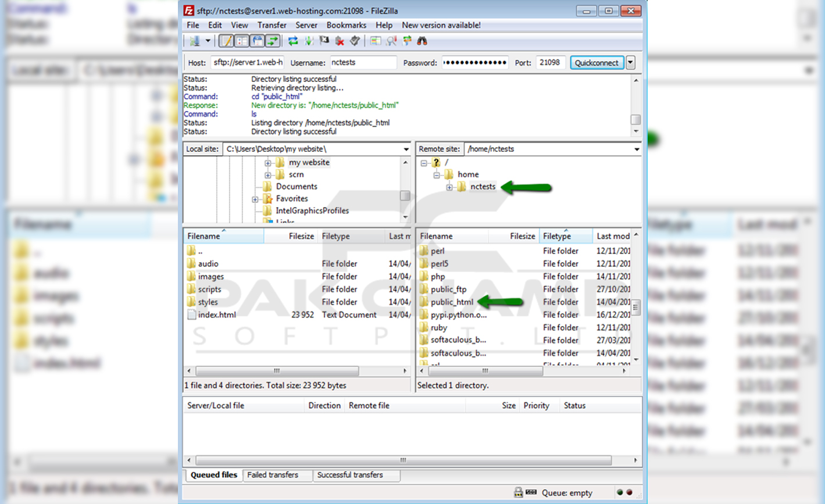
Task: Toggle the remote directory tree display
Action: 257,41
